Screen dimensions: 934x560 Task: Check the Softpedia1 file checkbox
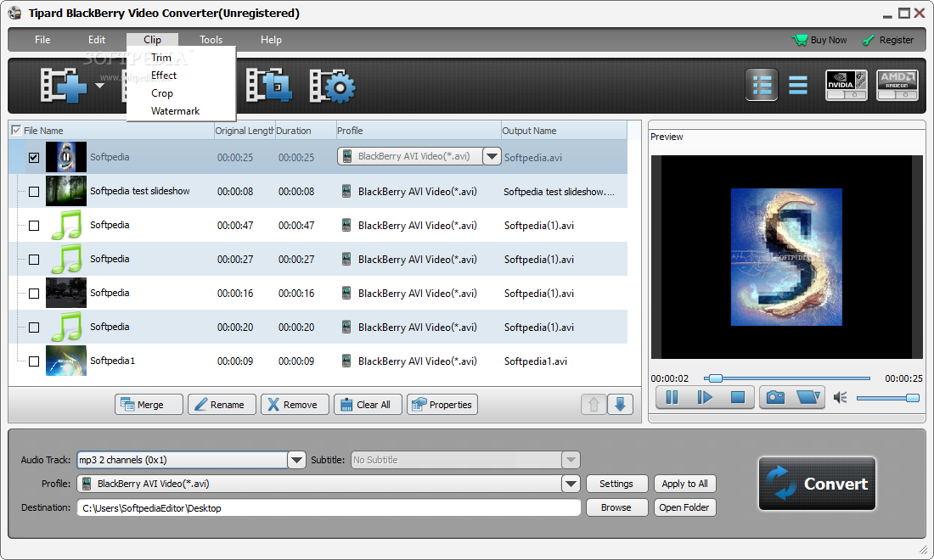(34, 361)
